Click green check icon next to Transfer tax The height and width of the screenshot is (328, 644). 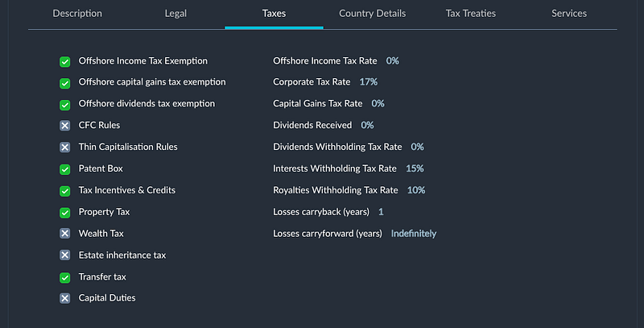click(65, 277)
